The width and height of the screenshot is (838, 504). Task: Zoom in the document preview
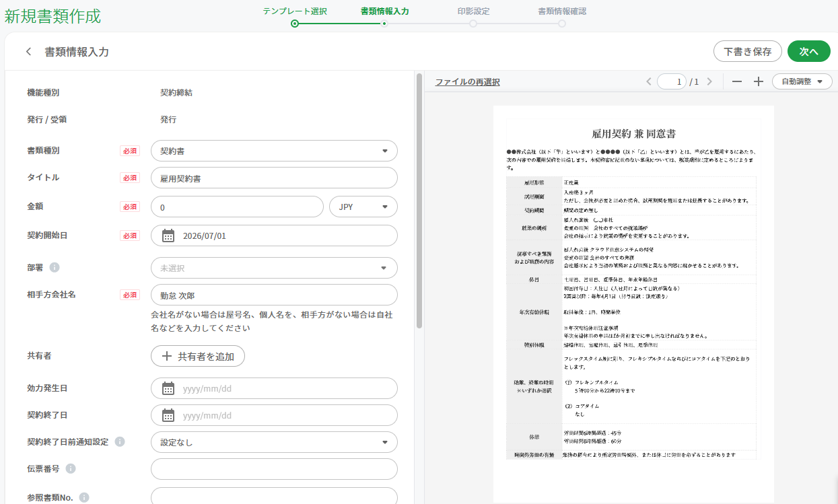pyautogui.click(x=759, y=81)
